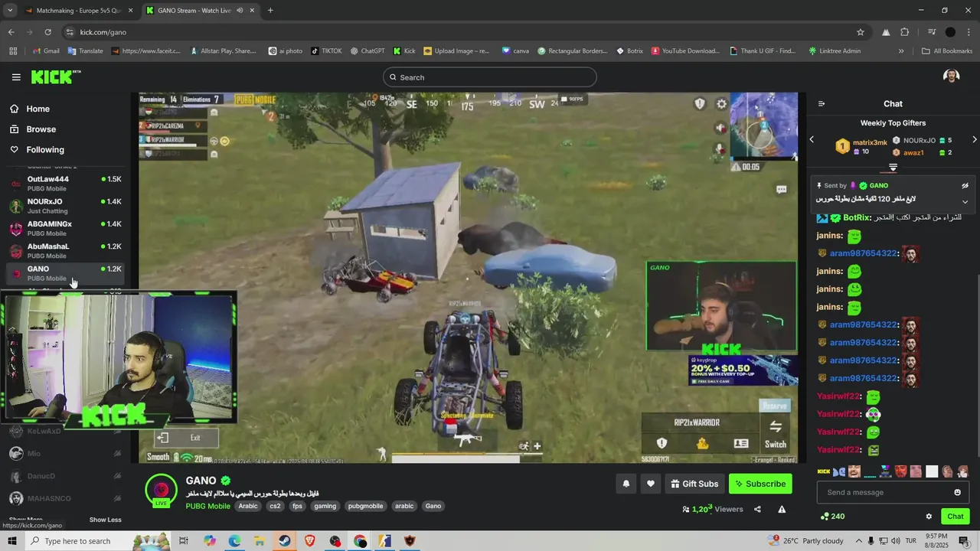Image resolution: width=980 pixels, height=551 pixels.
Task: Open Steam from the taskbar
Action: pyautogui.click(x=284, y=541)
